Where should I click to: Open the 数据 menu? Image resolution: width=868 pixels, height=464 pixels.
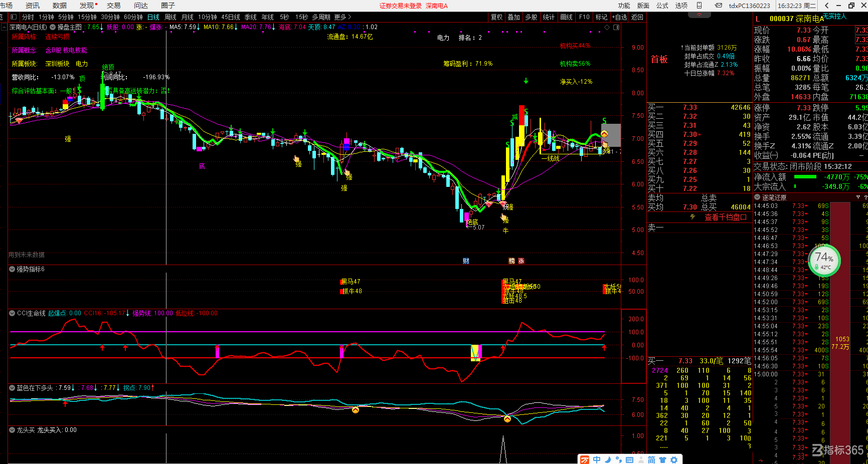tap(60, 6)
